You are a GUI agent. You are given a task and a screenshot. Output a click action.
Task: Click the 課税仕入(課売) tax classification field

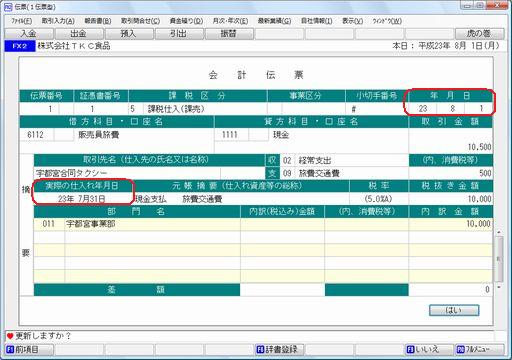205,109
